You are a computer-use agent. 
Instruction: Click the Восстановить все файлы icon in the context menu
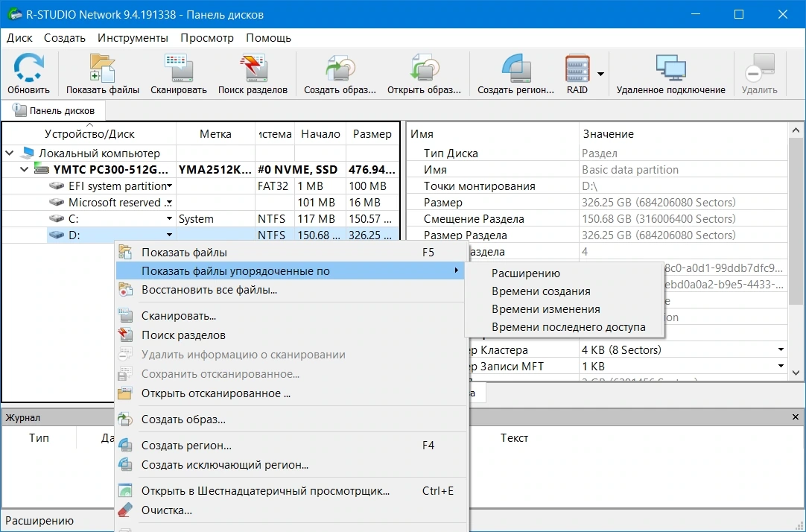tap(125, 290)
